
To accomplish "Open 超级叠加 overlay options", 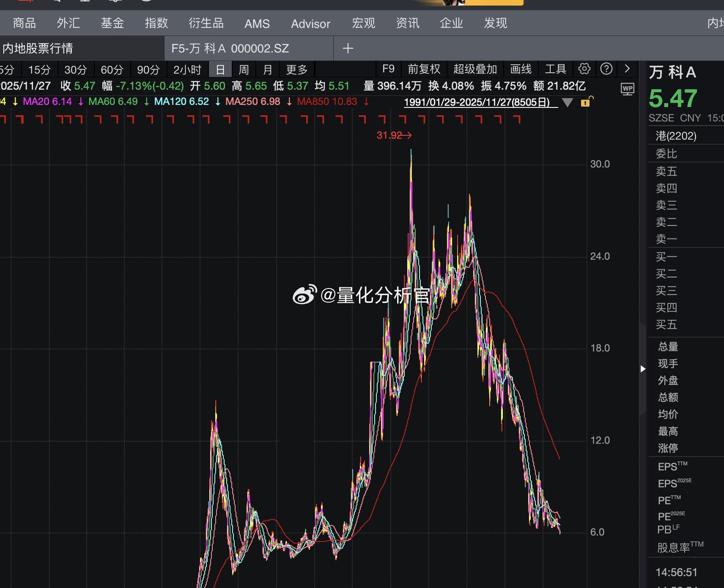I will 475,69.
